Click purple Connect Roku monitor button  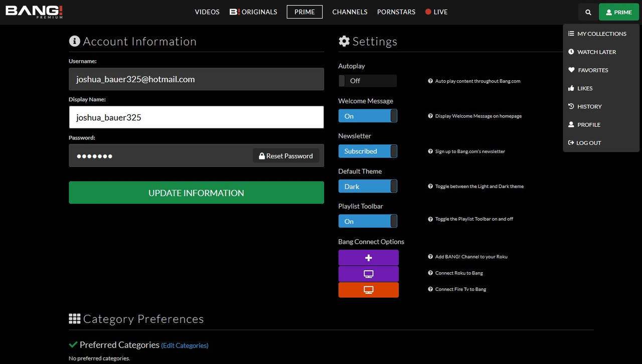[x=369, y=274]
